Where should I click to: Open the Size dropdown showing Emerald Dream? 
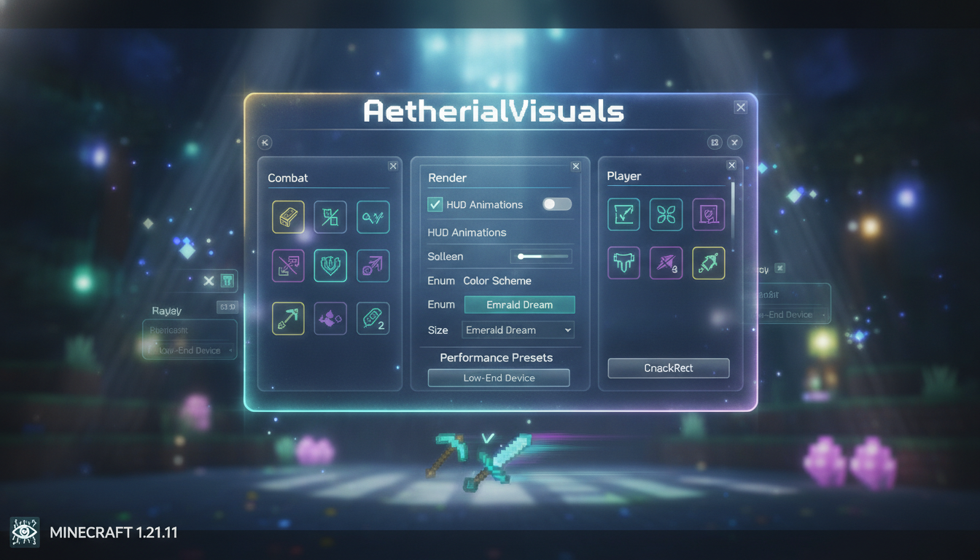(x=518, y=330)
